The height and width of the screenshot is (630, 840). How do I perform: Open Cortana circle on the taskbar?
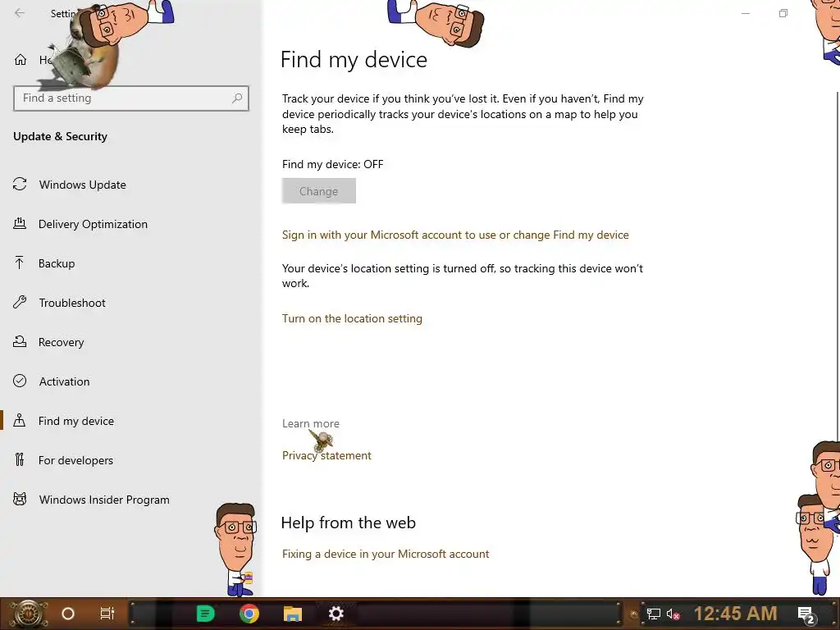pos(68,614)
